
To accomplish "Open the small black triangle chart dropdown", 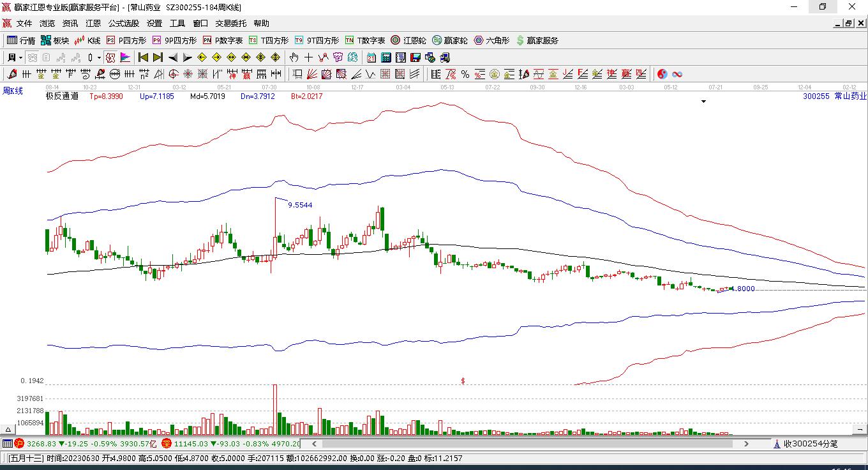I will (703, 102).
